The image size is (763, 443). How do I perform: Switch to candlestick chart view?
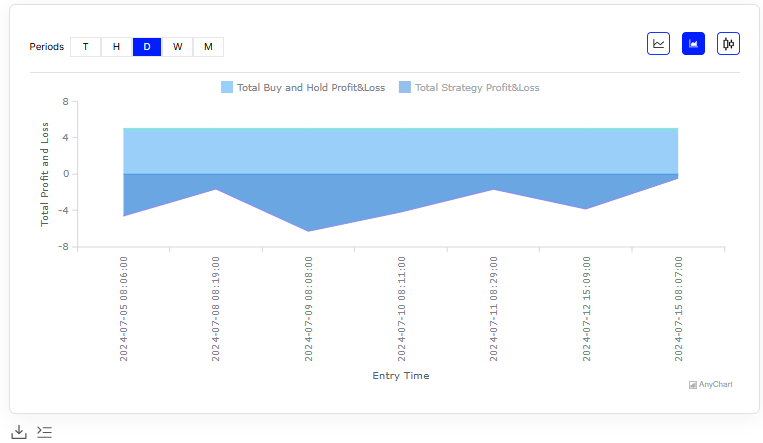click(x=728, y=43)
